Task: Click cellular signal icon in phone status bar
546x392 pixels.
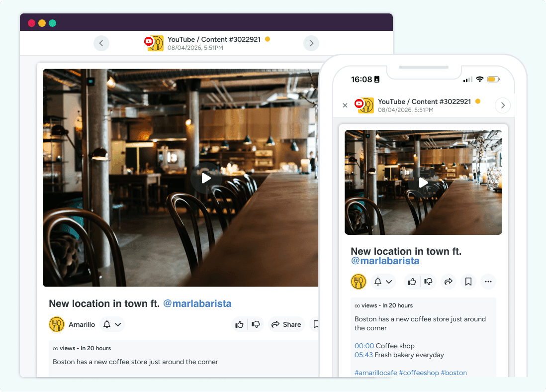Action: point(467,80)
